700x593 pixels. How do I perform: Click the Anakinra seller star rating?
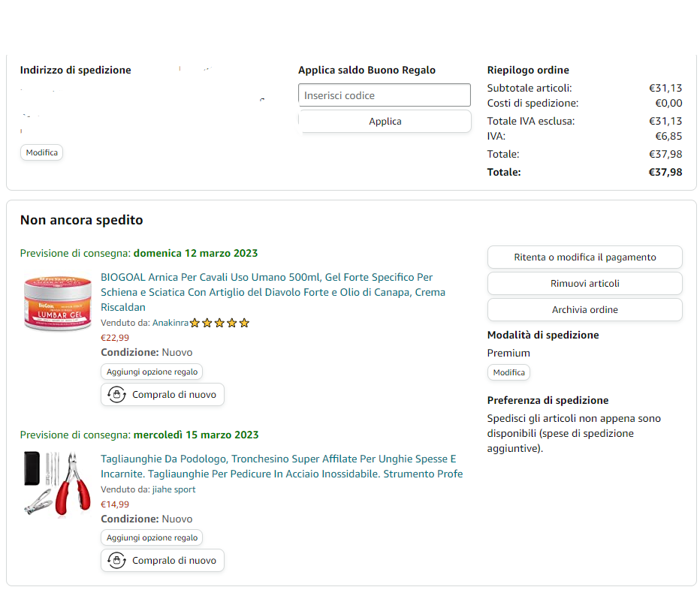tap(219, 324)
